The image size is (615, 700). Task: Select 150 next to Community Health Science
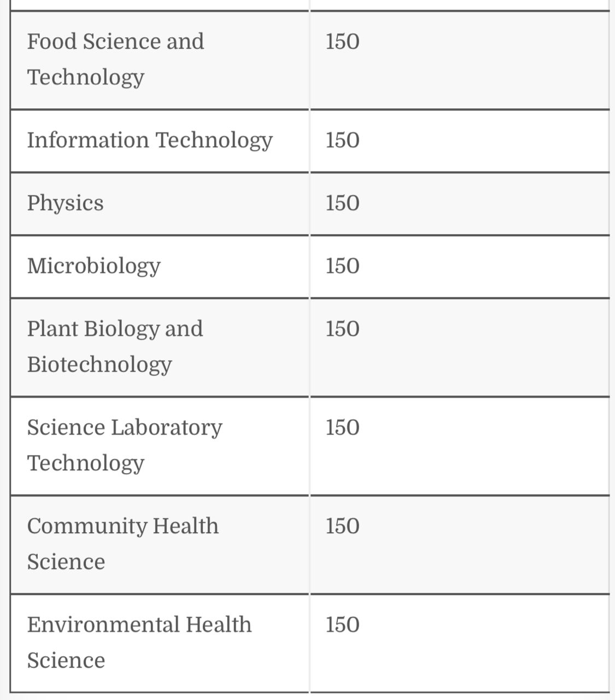click(343, 526)
